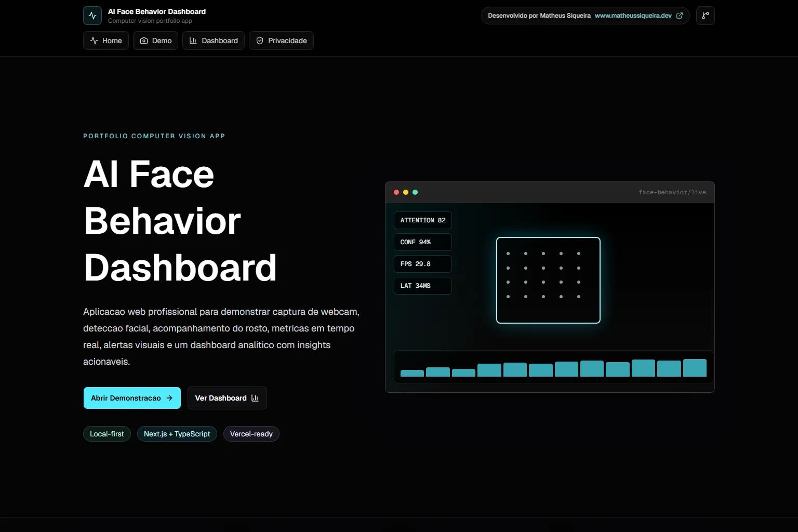Click the yellow dot in the preview window
Image resolution: width=798 pixels, height=532 pixels.
[406, 192]
